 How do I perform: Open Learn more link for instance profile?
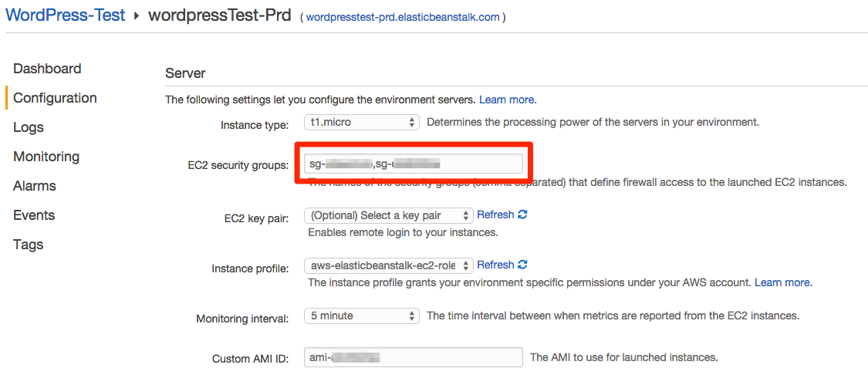pos(783,282)
